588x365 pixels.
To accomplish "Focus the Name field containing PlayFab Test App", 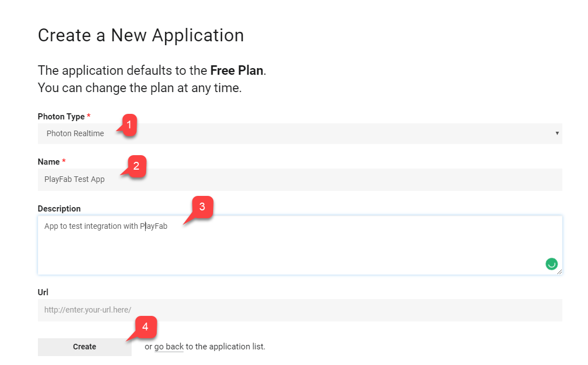I will tap(300, 179).
